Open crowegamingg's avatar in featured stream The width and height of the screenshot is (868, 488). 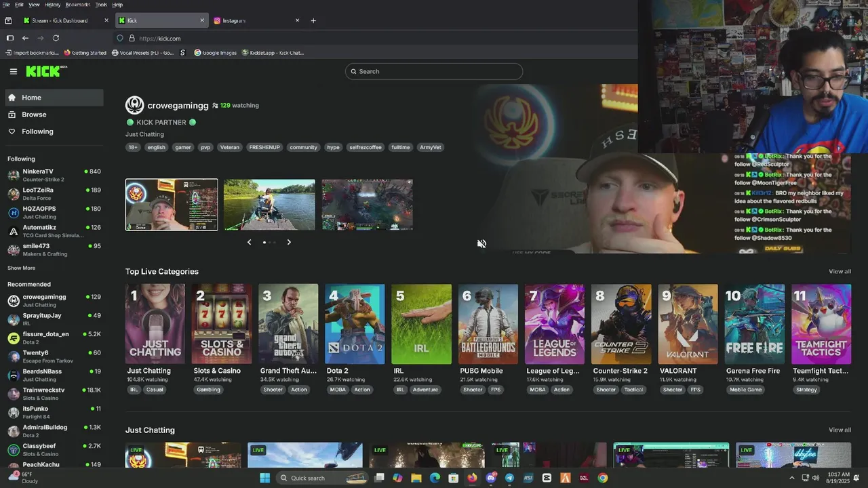click(x=134, y=105)
